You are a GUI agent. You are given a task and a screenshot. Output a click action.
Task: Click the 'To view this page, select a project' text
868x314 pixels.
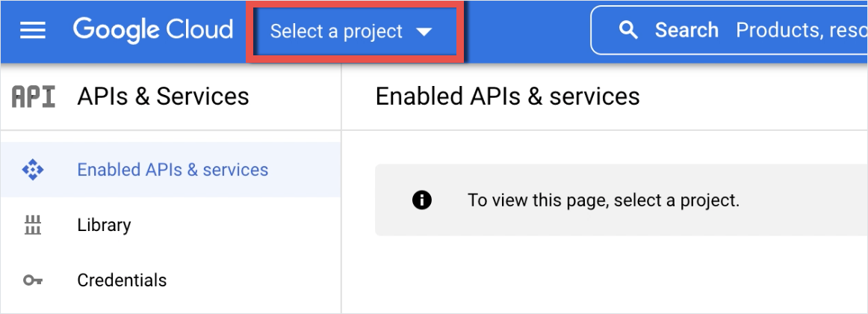604,200
